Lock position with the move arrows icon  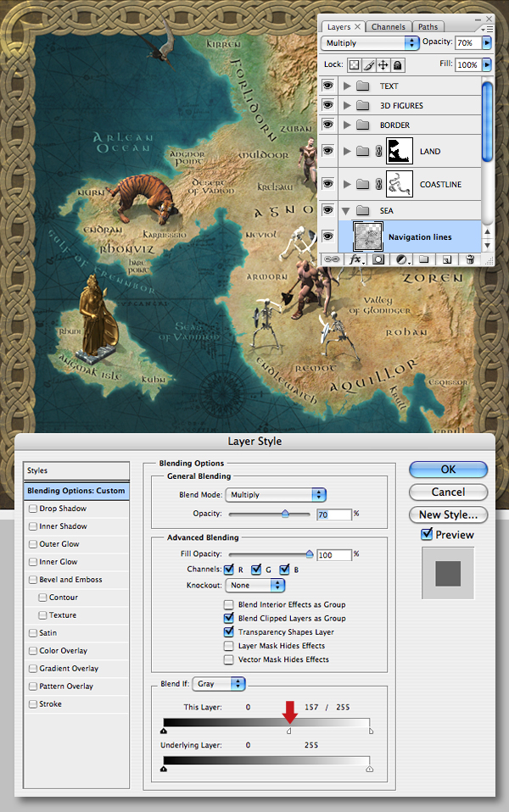(x=383, y=64)
